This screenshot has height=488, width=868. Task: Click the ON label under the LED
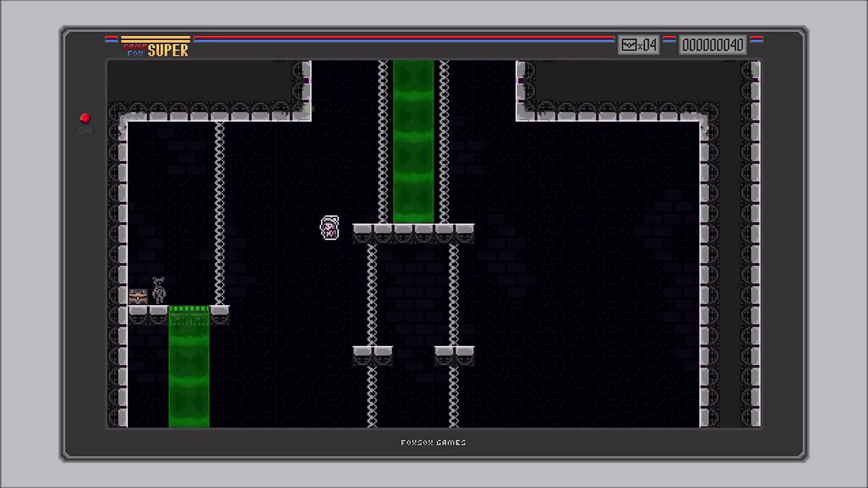pyautogui.click(x=85, y=131)
